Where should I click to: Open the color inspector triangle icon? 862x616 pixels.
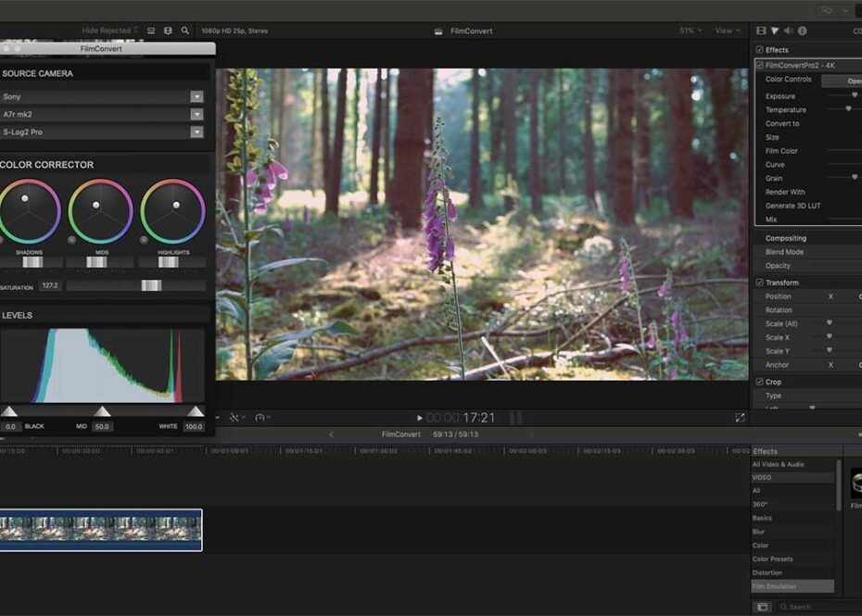coord(775,31)
